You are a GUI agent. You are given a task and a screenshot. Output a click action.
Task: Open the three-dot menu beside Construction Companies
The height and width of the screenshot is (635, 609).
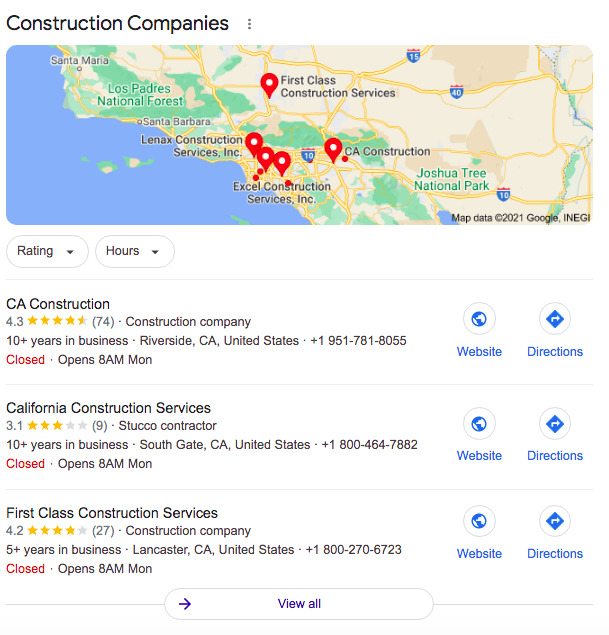249,24
